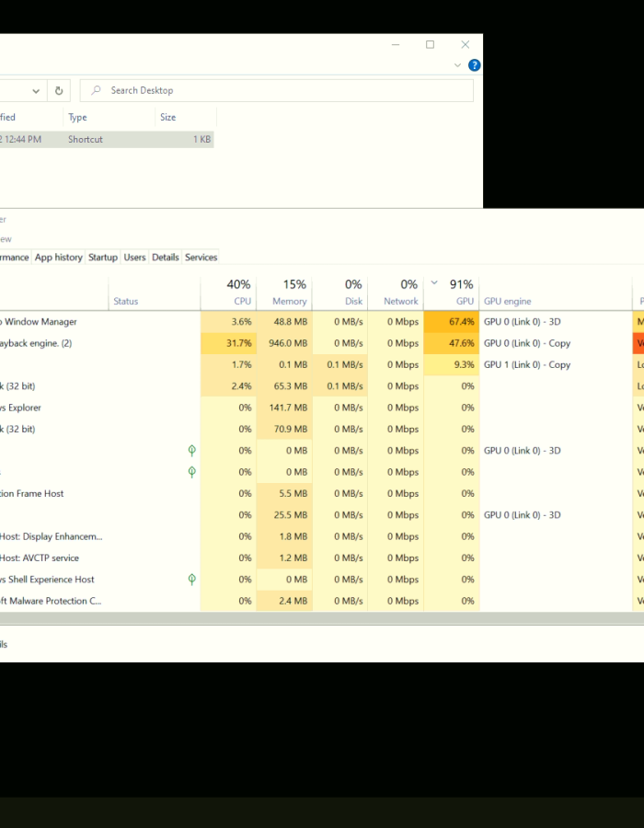Select the Host: AVCTP service row
644x828 pixels.
(322, 558)
